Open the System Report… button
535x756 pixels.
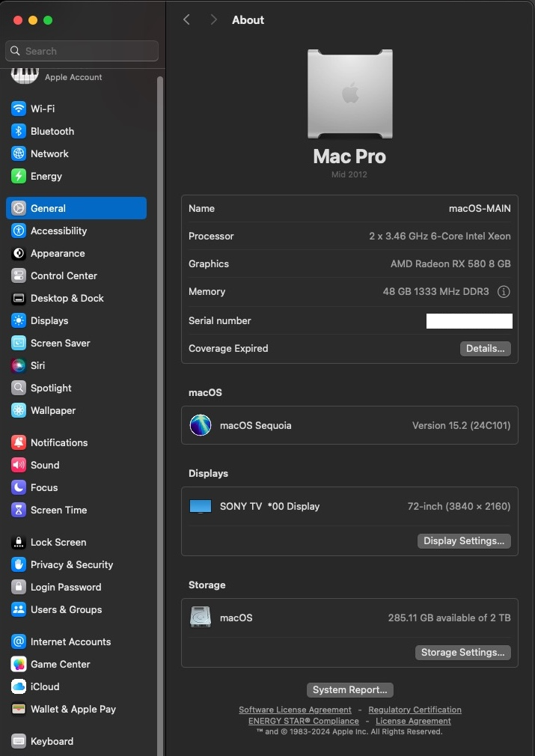[x=350, y=690]
